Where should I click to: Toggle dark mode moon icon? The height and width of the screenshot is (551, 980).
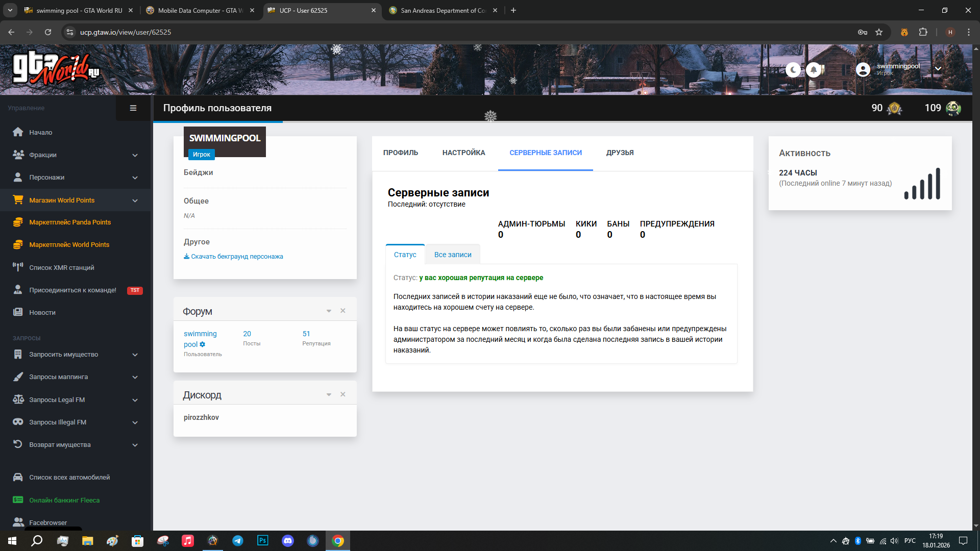[x=793, y=69]
